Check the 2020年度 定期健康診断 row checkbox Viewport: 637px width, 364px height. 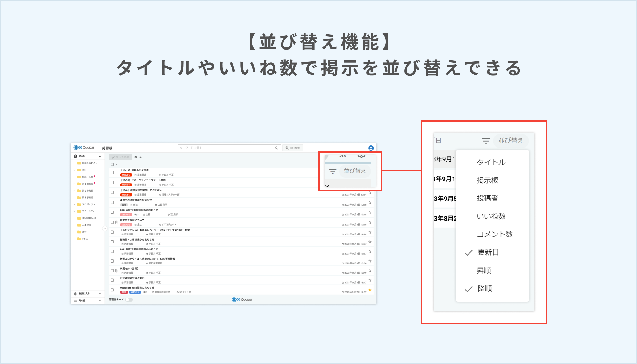[x=112, y=212]
